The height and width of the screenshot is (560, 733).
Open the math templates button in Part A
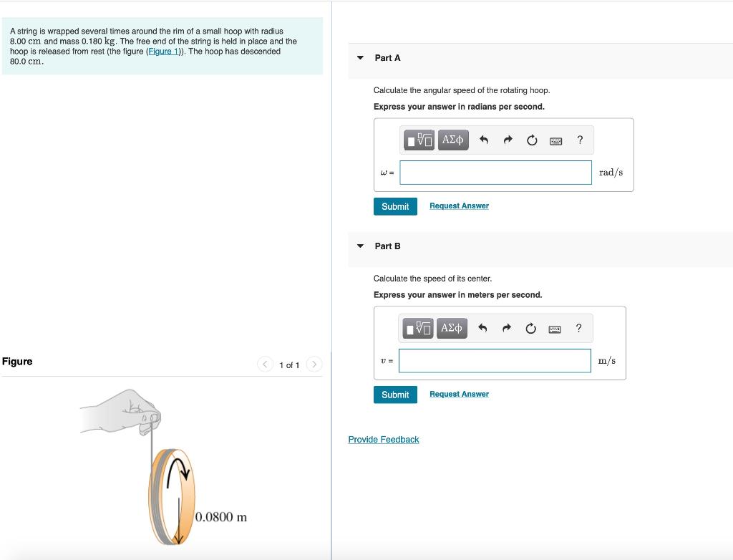click(419, 140)
